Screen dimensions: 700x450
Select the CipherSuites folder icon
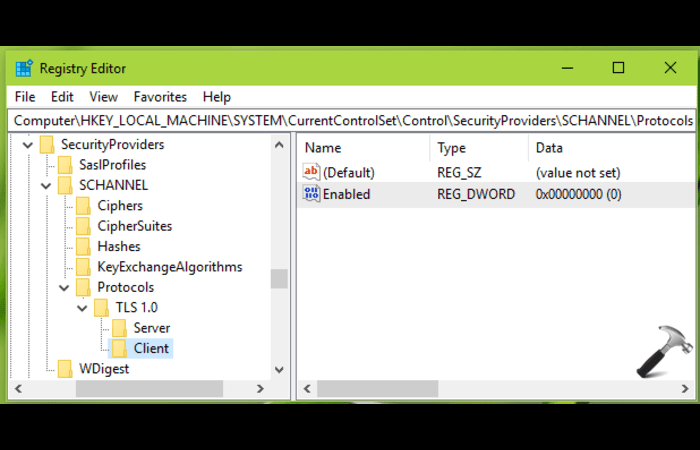(x=83, y=226)
